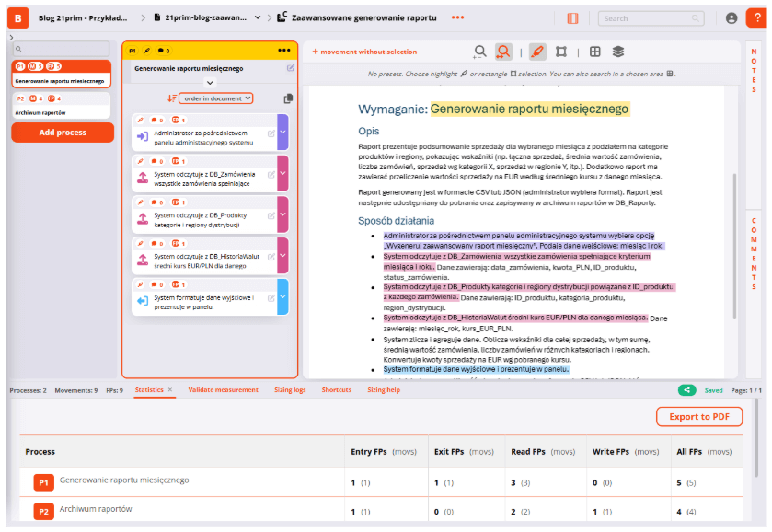Click the green share icon near Saved
The image size is (772, 532).
[x=686, y=390]
